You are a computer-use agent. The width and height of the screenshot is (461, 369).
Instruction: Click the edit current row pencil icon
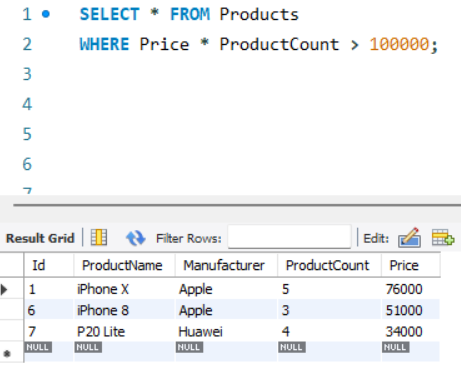tap(409, 237)
